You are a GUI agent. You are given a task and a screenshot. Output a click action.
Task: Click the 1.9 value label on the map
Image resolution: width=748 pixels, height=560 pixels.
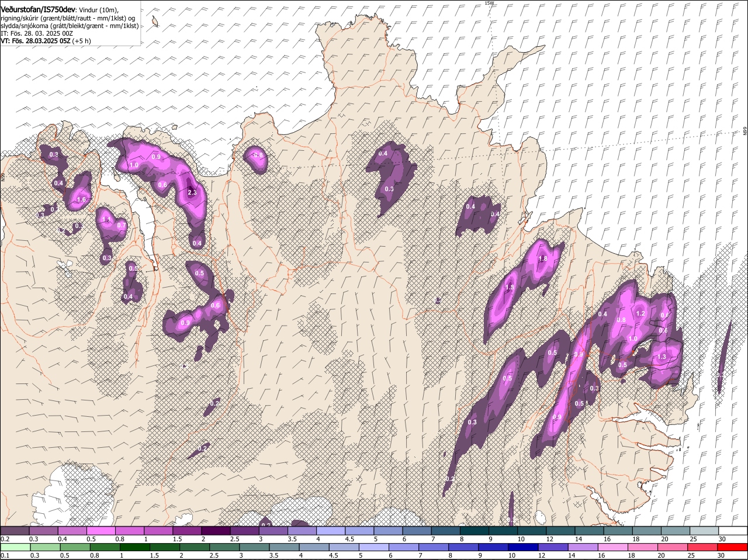coord(510,287)
